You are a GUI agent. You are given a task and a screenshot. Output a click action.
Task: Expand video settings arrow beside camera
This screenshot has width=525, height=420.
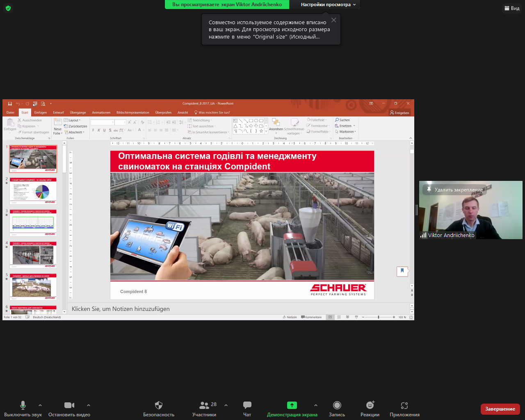tap(89, 405)
